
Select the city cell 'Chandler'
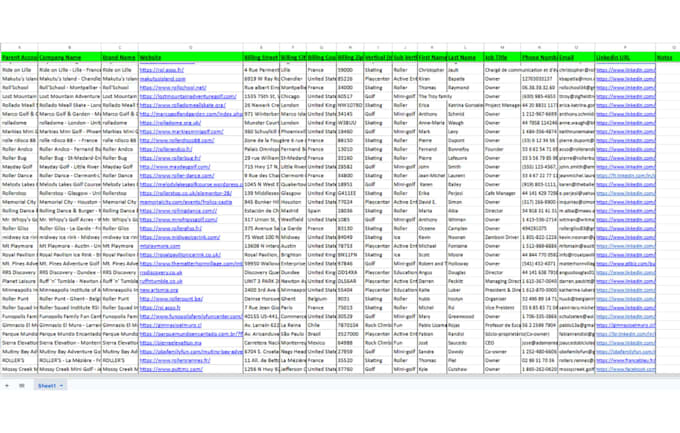293,79
